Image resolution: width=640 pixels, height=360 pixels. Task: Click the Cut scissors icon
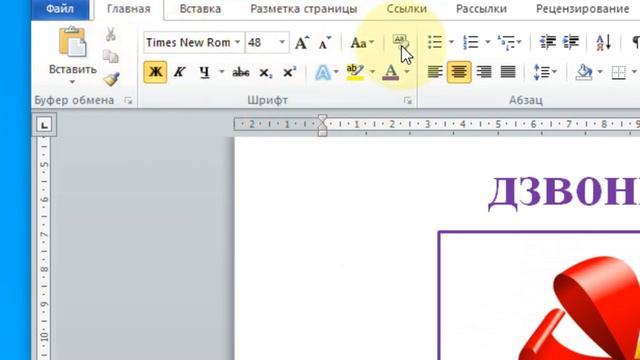pos(111,34)
